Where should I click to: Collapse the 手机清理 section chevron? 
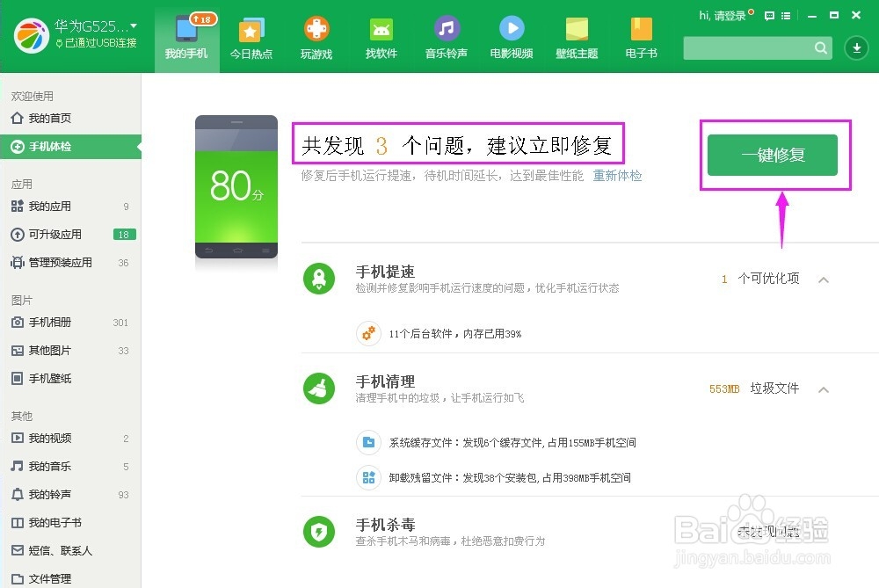(824, 388)
